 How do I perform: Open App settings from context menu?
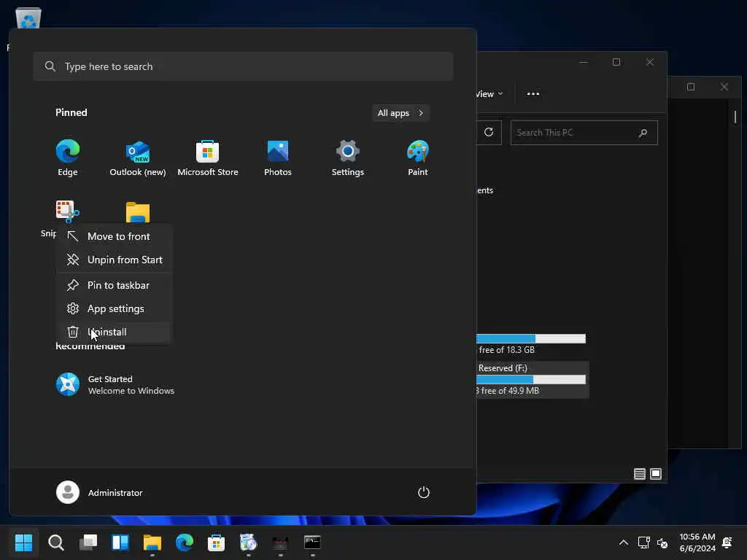coord(114,308)
